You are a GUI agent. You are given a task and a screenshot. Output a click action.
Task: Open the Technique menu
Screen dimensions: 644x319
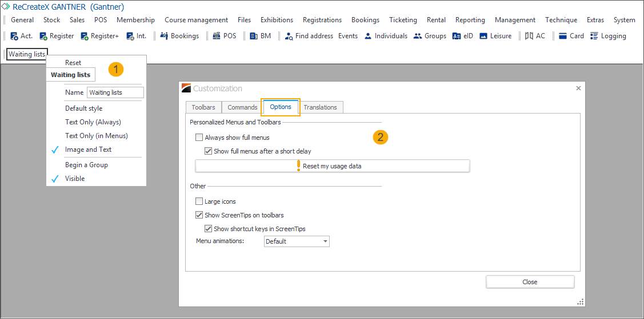click(561, 19)
